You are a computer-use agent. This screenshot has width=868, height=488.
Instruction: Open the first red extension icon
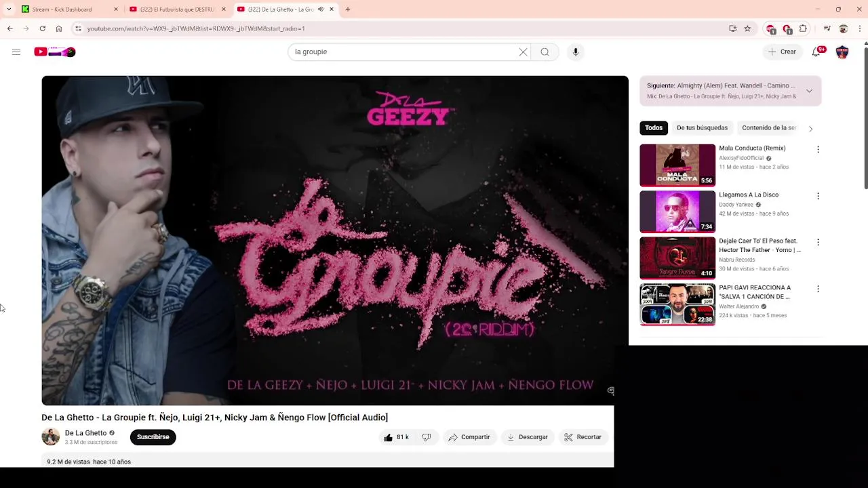pyautogui.click(x=770, y=28)
